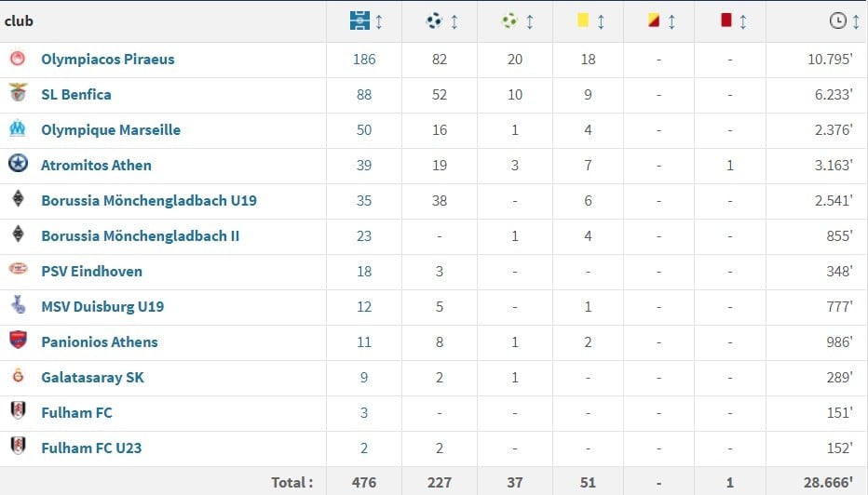868x495 pixels.
Task: Sort by red cards using the arrow
Action: click(743, 21)
